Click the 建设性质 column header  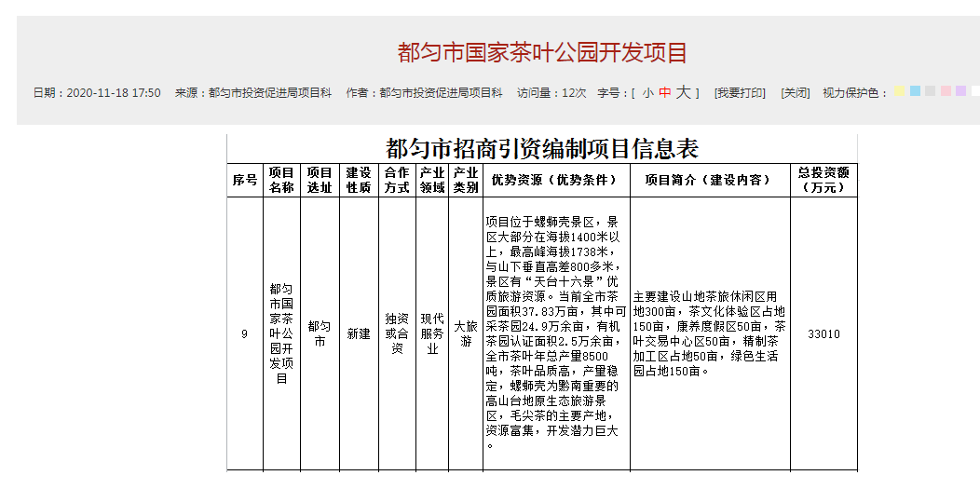[359, 180]
